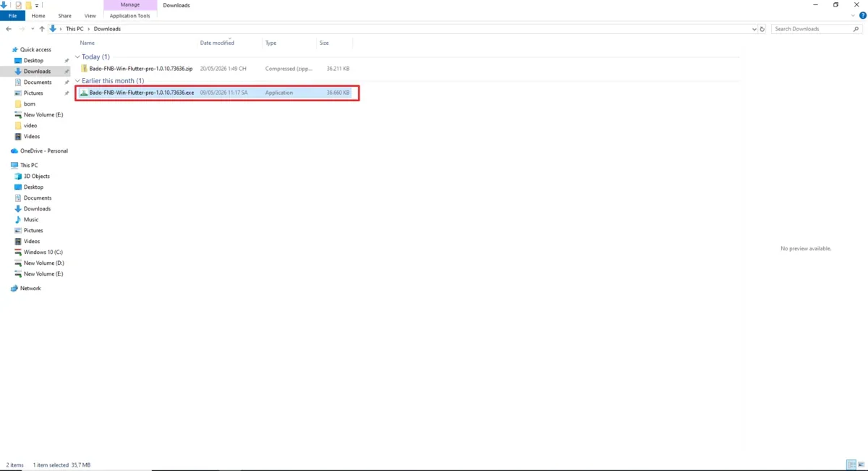Click the New folder icon in title bar
The height and width of the screenshot is (471, 868).
click(x=28, y=5)
